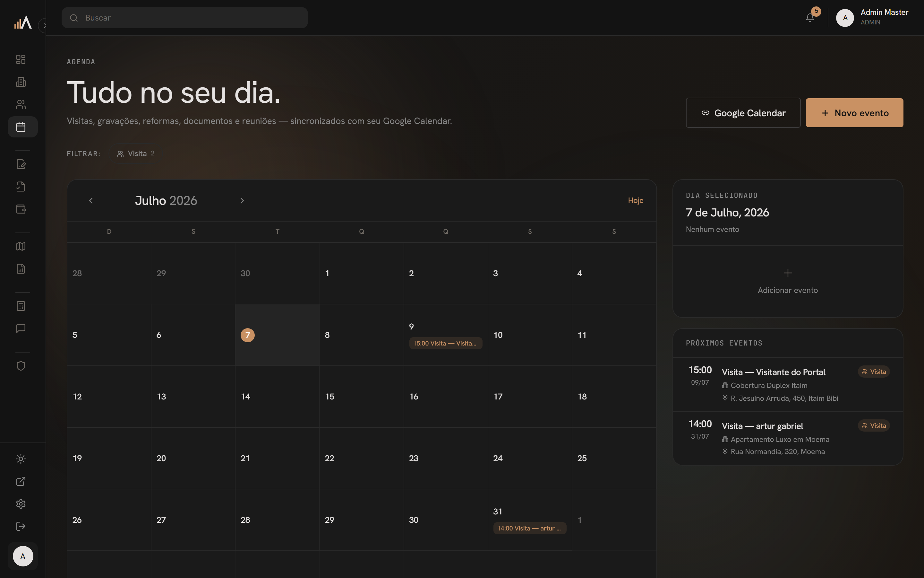Click Visita tag on the 15:00 event

[x=874, y=372]
